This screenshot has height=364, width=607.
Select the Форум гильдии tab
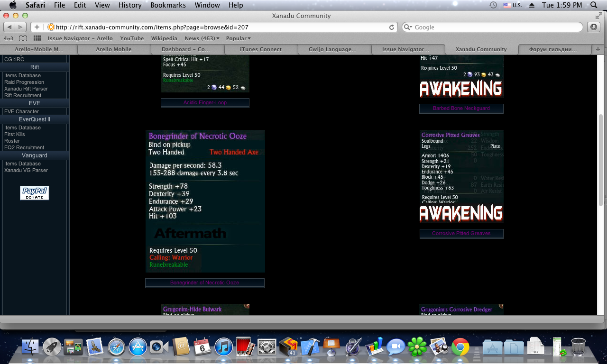[555, 49]
